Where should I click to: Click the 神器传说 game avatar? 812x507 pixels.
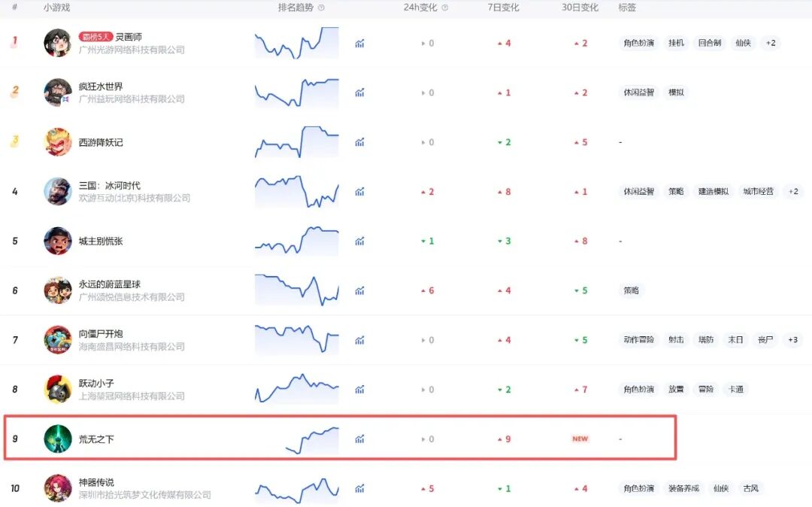tap(57, 488)
